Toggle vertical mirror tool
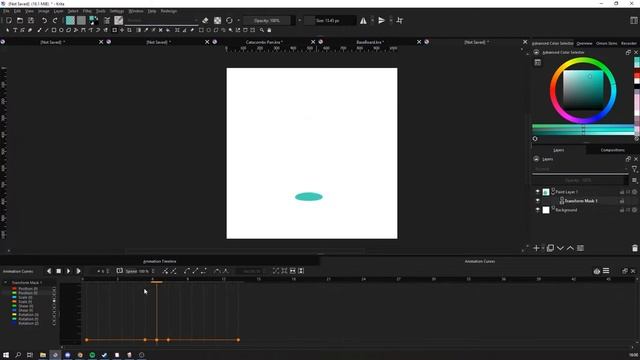This screenshot has height=360, width=640. pyautogui.click(x=381, y=20)
